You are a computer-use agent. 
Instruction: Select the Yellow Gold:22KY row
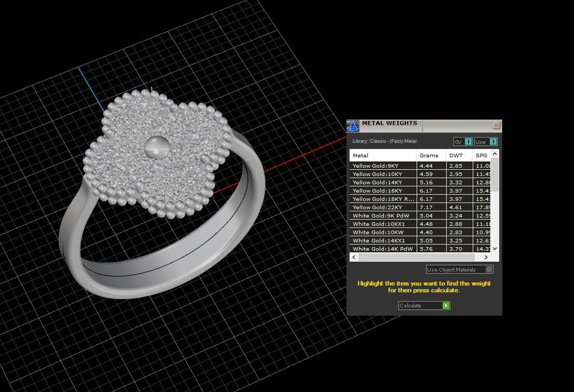point(420,207)
